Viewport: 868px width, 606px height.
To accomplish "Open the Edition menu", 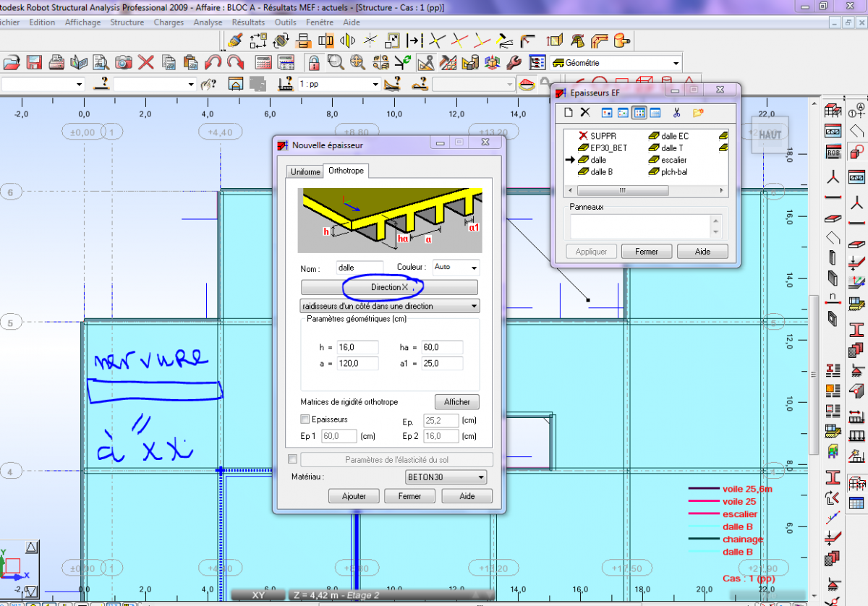I will coord(42,22).
